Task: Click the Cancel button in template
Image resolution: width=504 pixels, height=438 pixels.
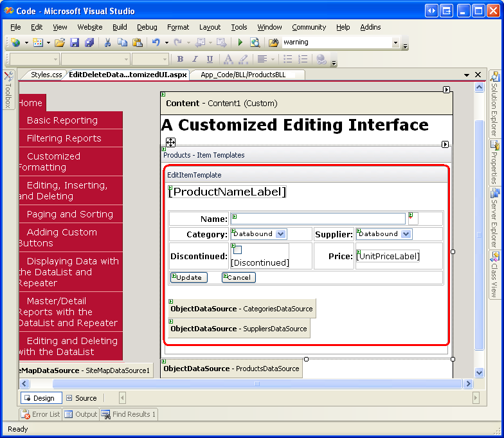Action: [x=239, y=277]
